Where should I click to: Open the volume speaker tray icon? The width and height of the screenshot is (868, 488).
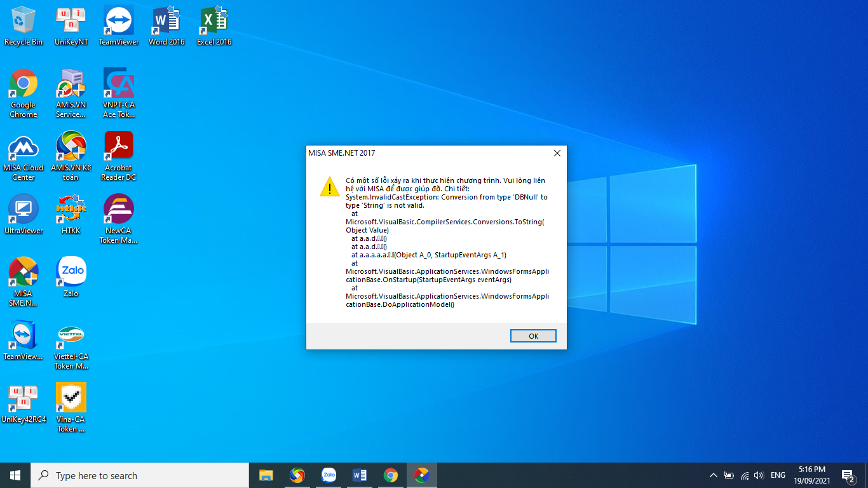[x=759, y=475]
